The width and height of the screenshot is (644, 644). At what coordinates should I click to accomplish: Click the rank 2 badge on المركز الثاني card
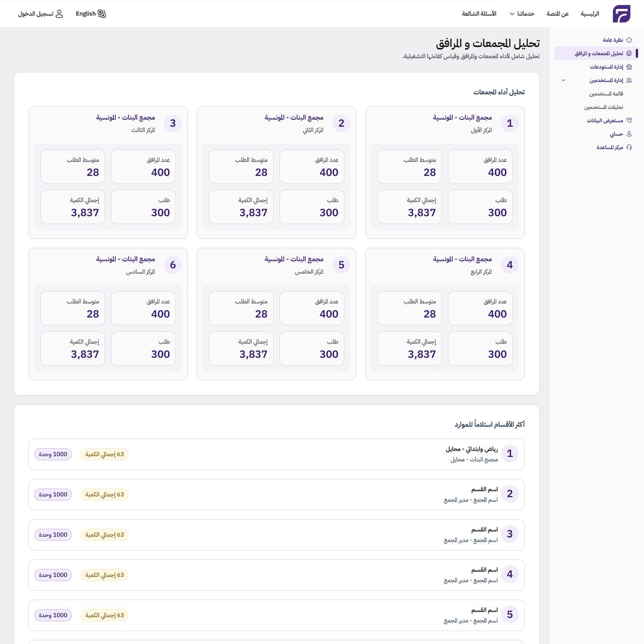[x=341, y=123]
